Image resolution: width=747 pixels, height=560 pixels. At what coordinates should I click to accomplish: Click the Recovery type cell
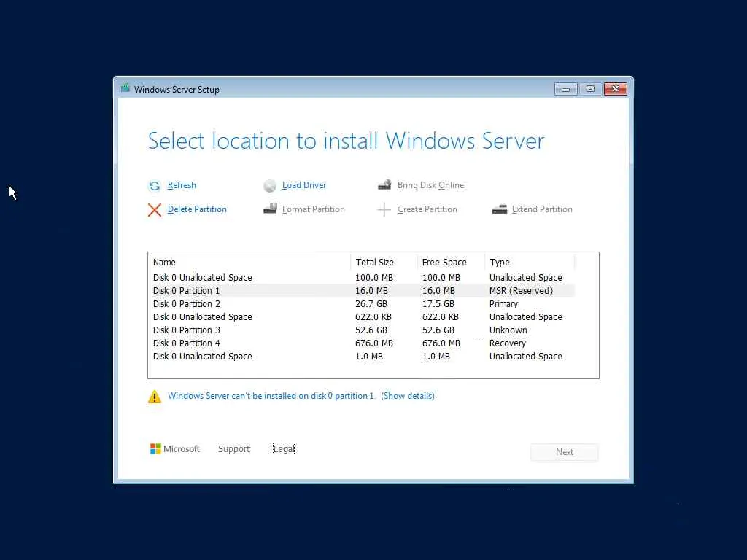coord(508,343)
